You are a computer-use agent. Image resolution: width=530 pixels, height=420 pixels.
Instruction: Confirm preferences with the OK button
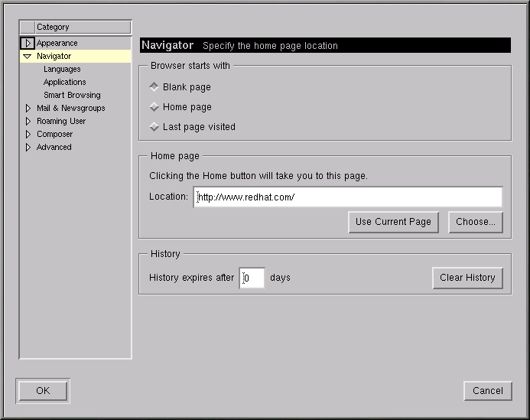pos(43,391)
